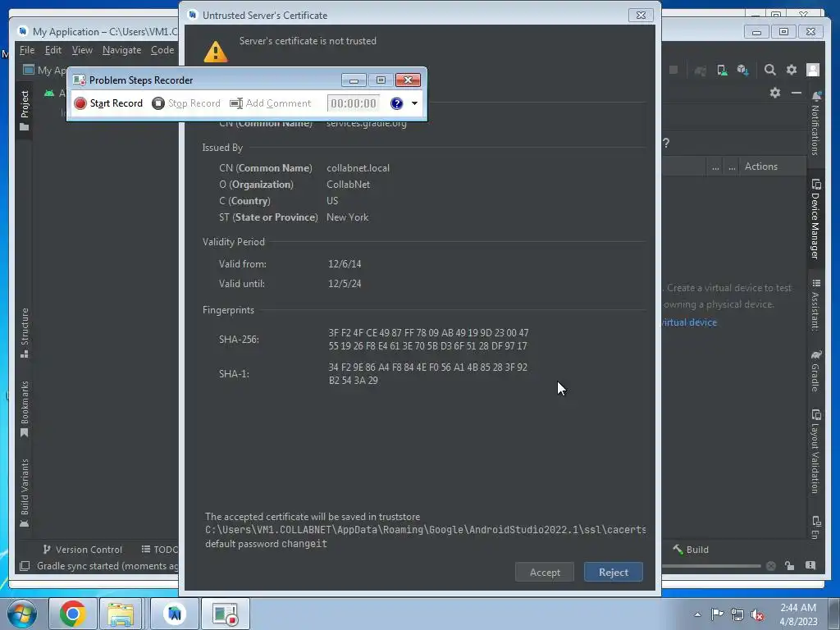Open Device Manager panel options gear
This screenshot has width=840, height=630.
click(774, 93)
